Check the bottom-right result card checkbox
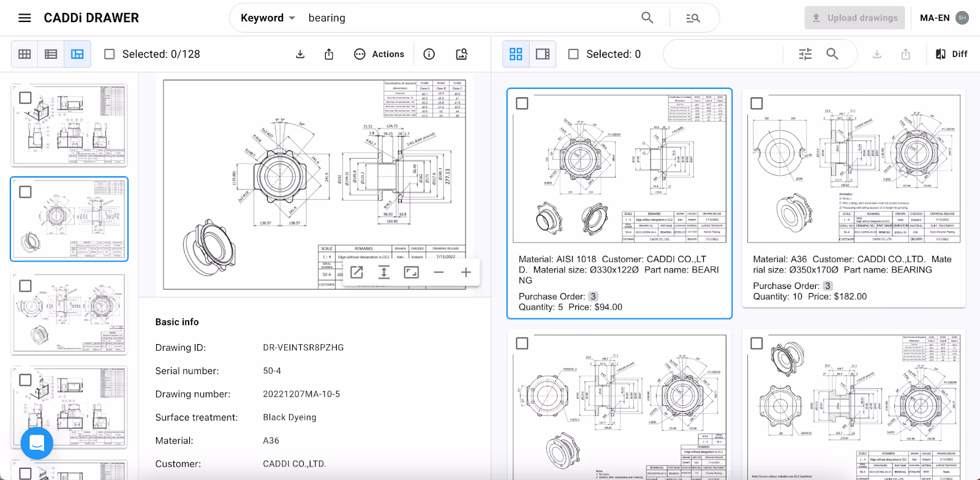This screenshot has height=480, width=980. pyautogui.click(x=756, y=343)
